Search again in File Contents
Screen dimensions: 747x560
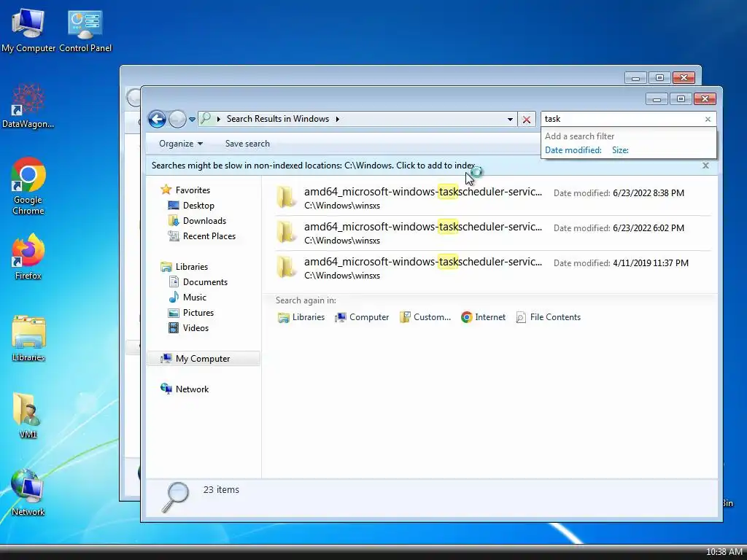pos(549,317)
